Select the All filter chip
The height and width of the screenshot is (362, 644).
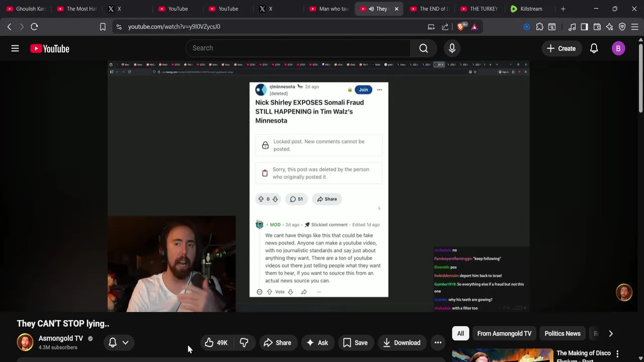(x=460, y=333)
